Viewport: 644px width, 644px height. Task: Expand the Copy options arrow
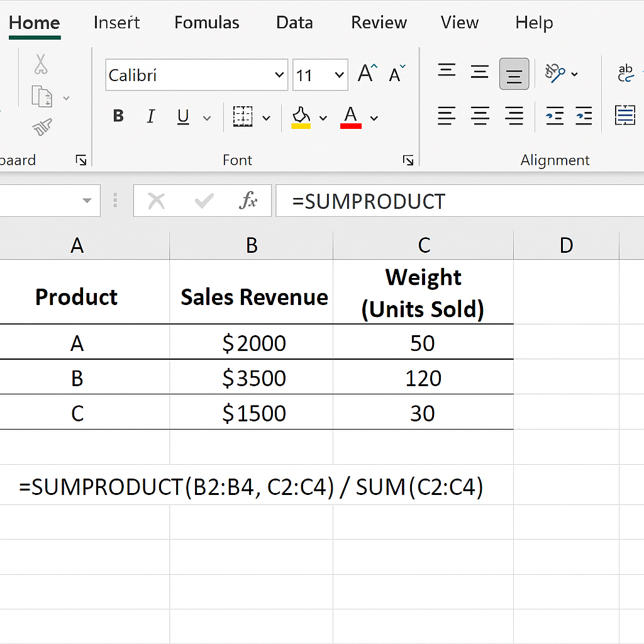pyautogui.click(x=66, y=99)
